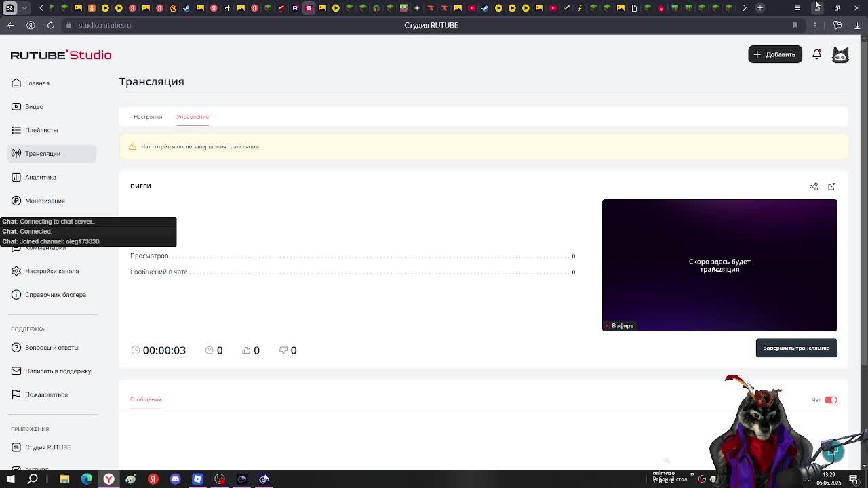
Task: Click the stream preview player
Action: [x=719, y=265]
